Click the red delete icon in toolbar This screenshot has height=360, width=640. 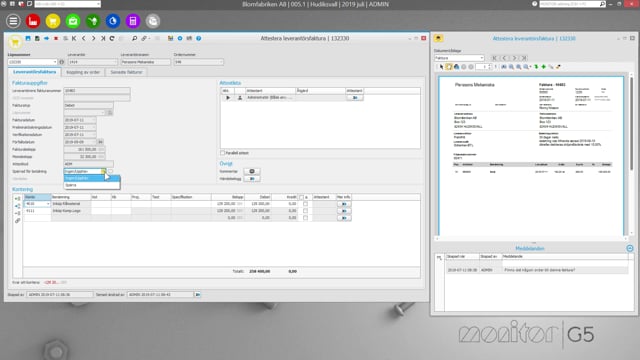[56, 38]
